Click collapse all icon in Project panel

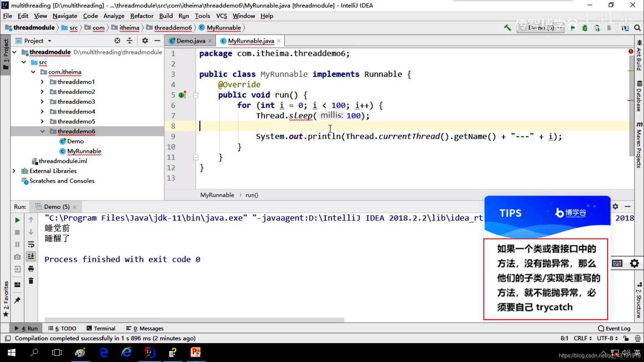(129, 41)
